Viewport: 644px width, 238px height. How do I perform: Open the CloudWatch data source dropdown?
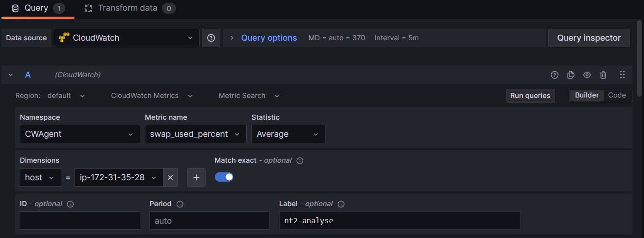pos(126,38)
